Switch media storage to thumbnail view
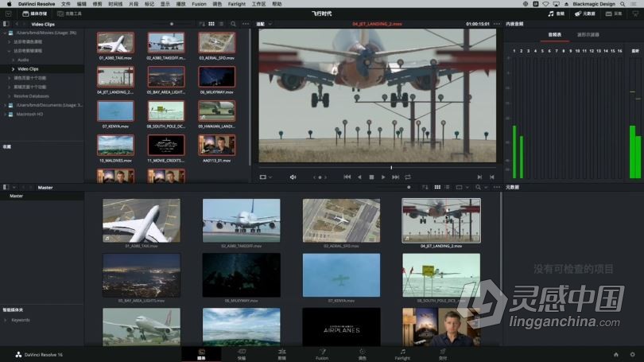Viewport: 644px width, 362px height. (211, 24)
